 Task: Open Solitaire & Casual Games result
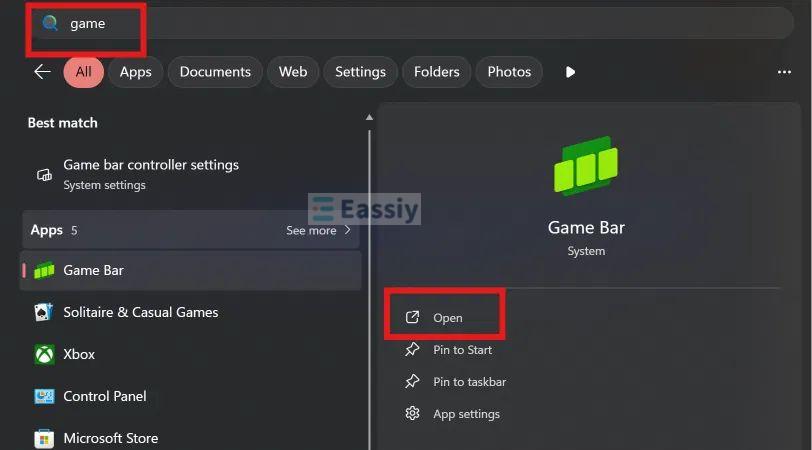point(191,312)
